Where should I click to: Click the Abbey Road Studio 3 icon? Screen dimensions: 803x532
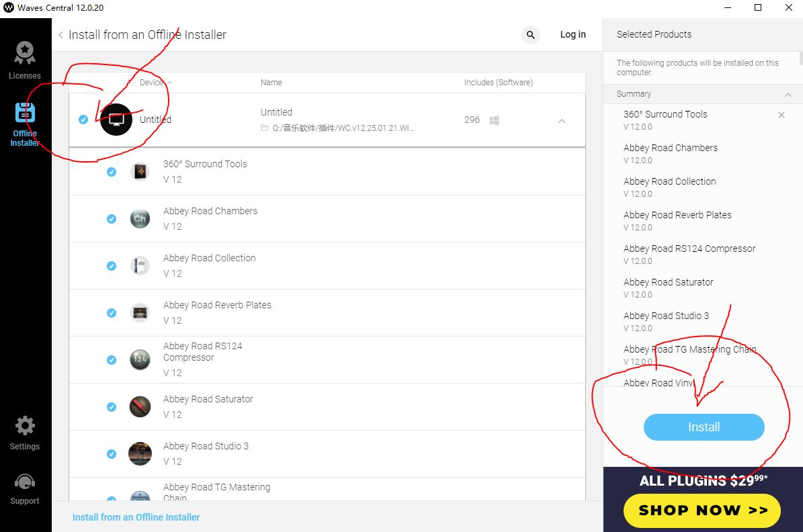pyautogui.click(x=140, y=453)
